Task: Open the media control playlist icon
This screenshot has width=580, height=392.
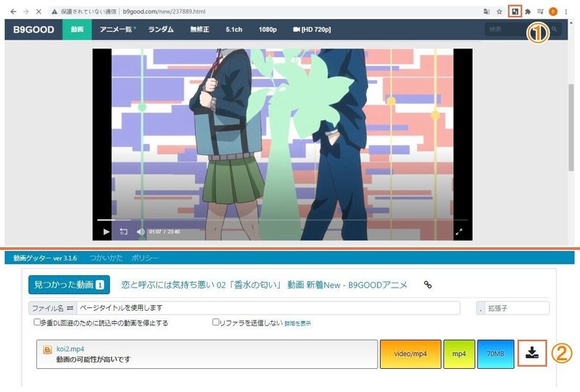Action: pos(540,12)
